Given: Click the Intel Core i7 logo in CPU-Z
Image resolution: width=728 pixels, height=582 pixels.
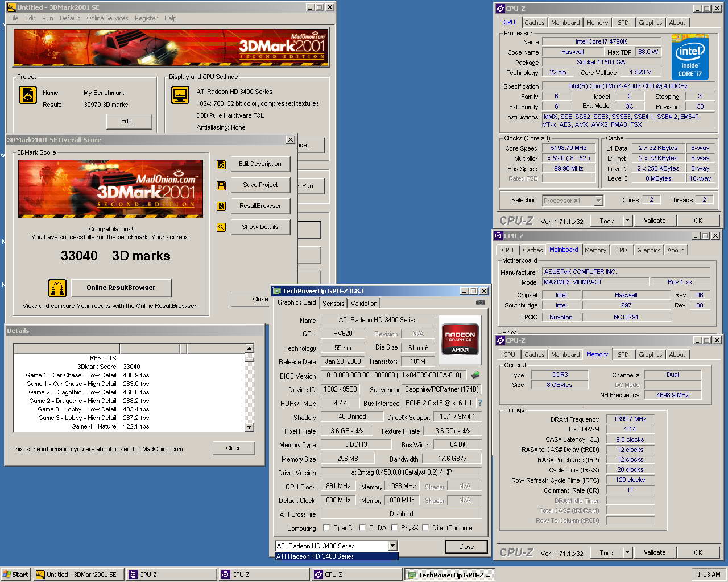Looking at the screenshot, I should tap(690, 57).
